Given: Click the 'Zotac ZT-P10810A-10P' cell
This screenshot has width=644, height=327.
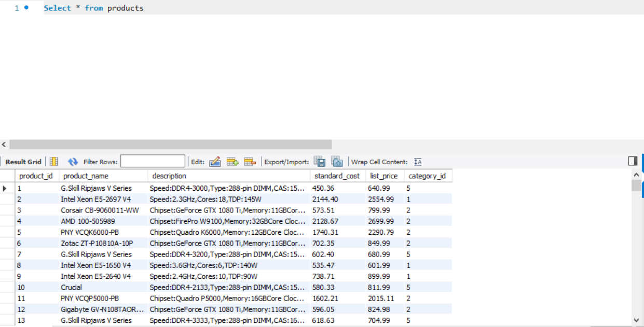Looking at the screenshot, I should (104, 244).
